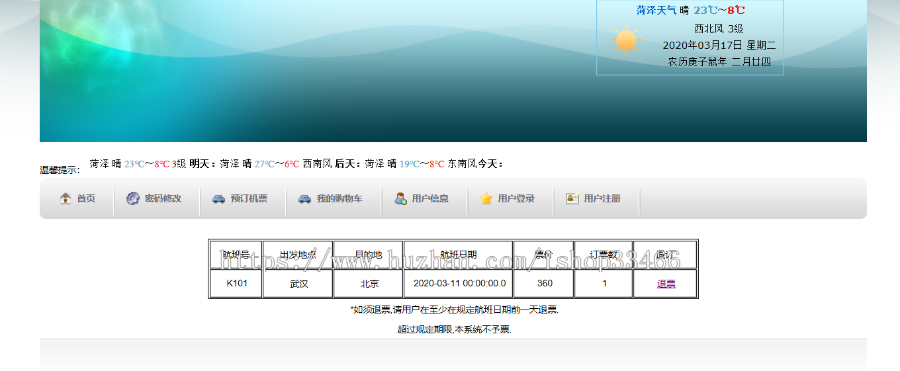
Task: Click the house icon beside 首页
Action: tap(65, 199)
